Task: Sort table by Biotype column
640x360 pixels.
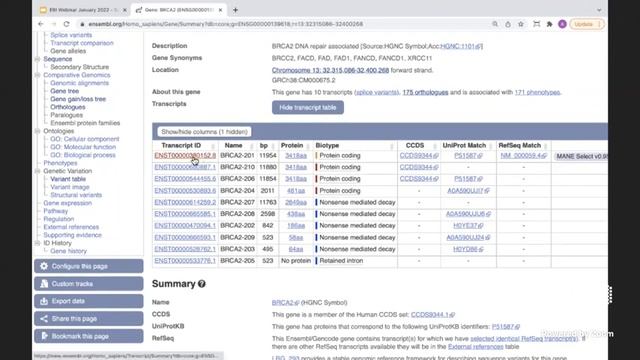Action: pyautogui.click(x=355, y=145)
